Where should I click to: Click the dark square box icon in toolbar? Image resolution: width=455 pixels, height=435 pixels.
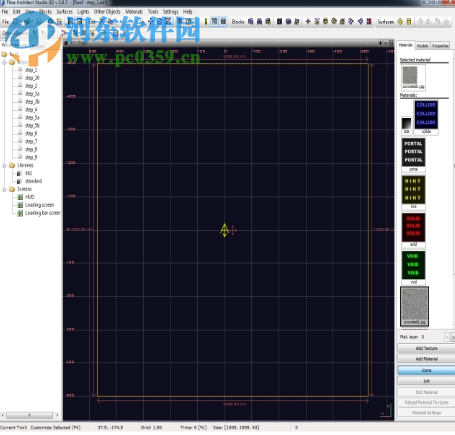[279, 22]
